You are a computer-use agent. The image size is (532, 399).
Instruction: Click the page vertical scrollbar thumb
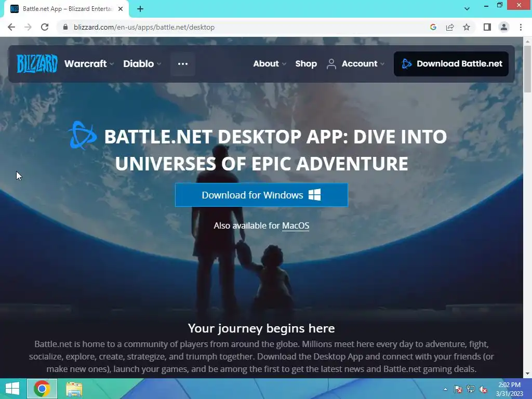(x=527, y=69)
